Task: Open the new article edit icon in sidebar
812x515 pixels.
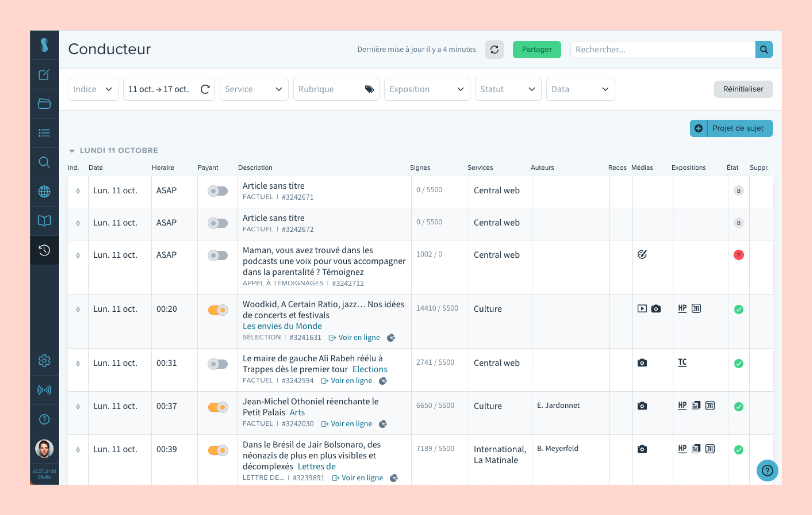Action: tap(44, 74)
